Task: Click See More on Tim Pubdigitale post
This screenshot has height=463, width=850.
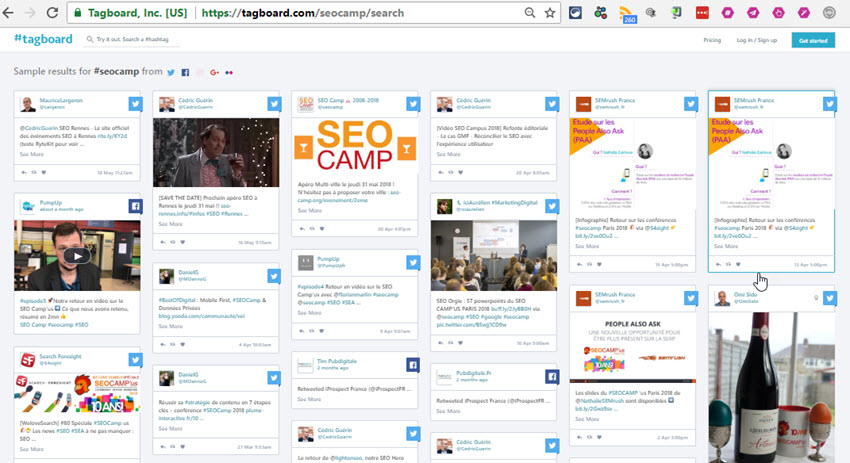Action: pos(309,400)
